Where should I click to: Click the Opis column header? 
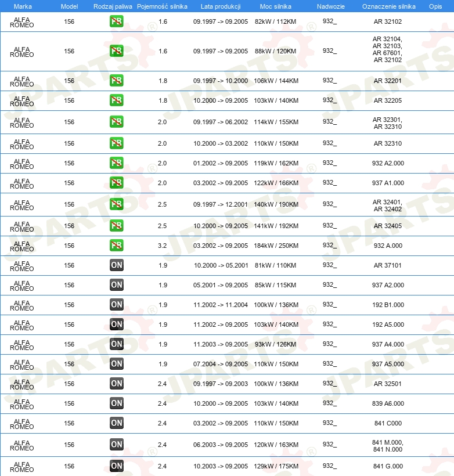tap(435, 6)
